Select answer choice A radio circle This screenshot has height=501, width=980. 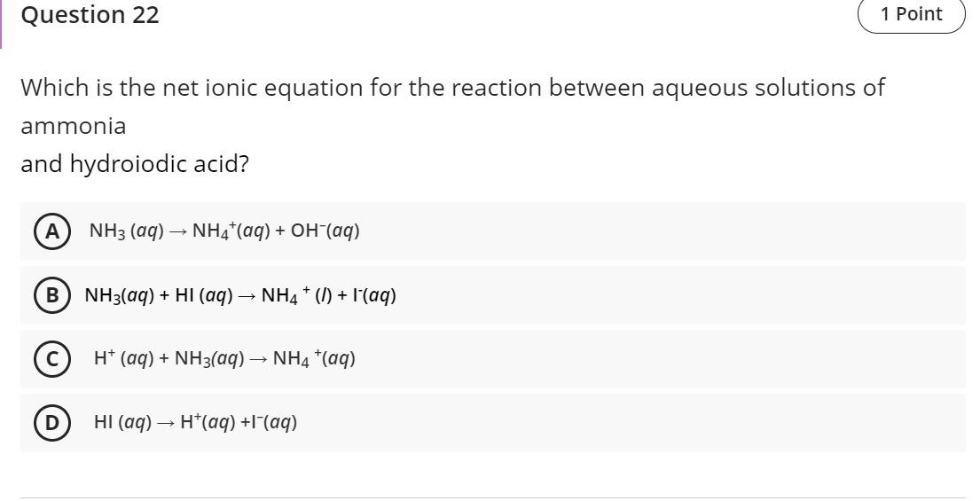[x=52, y=231]
